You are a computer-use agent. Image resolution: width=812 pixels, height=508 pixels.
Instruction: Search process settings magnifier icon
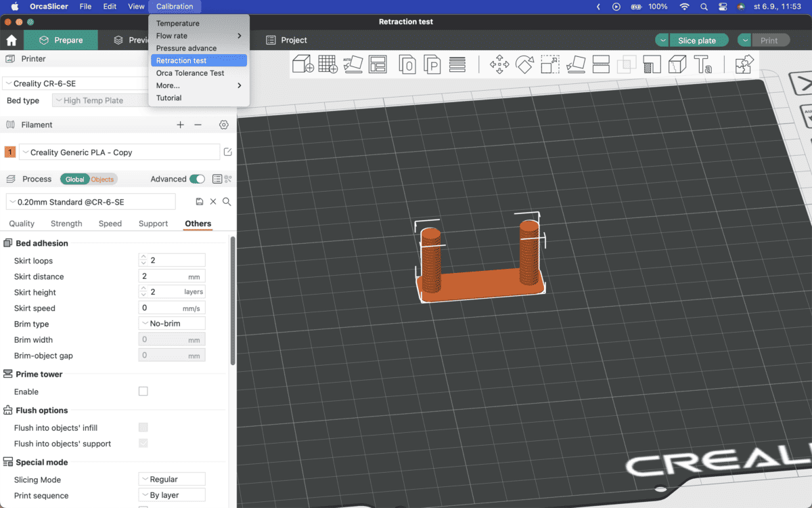[227, 202]
